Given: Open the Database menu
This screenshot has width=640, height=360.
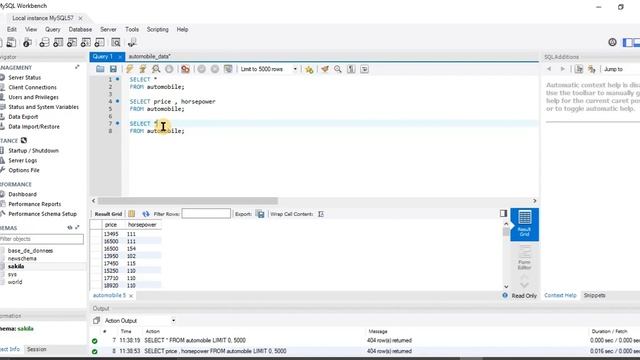Looking at the screenshot, I should [x=80, y=29].
